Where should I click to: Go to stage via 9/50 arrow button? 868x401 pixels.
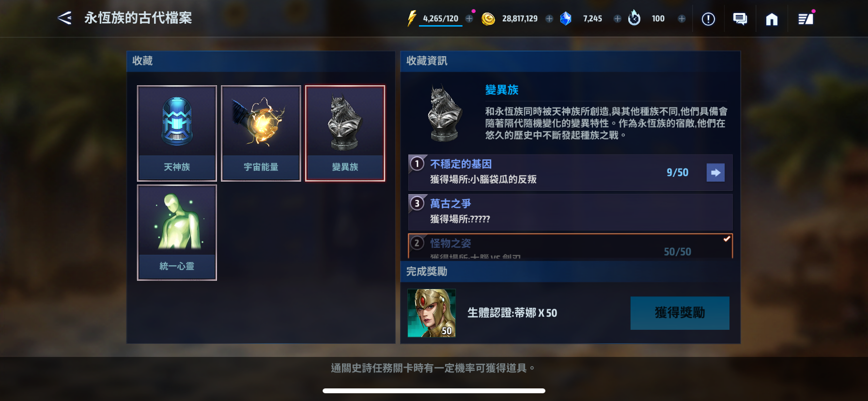click(x=715, y=172)
